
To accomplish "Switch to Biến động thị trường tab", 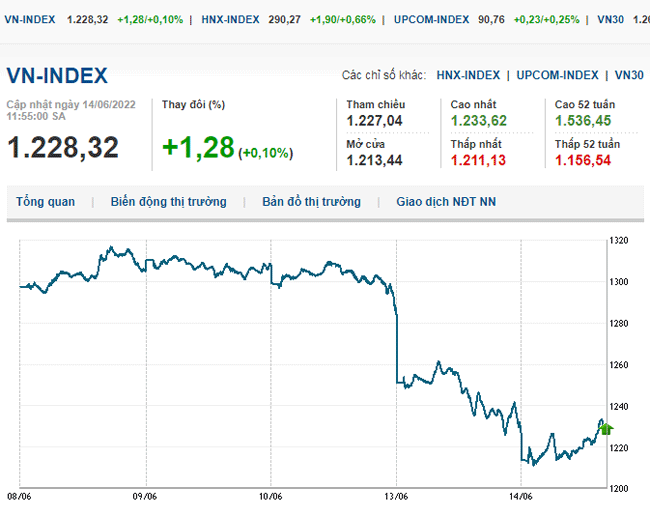I will coord(168,202).
